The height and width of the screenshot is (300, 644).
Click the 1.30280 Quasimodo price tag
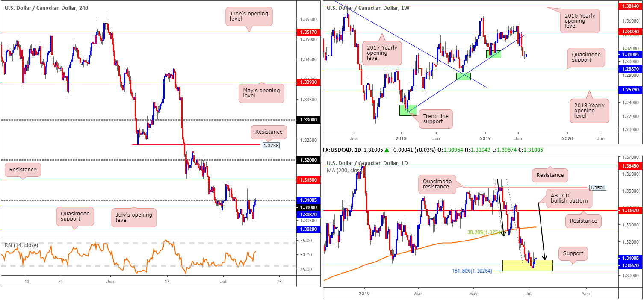308,229
